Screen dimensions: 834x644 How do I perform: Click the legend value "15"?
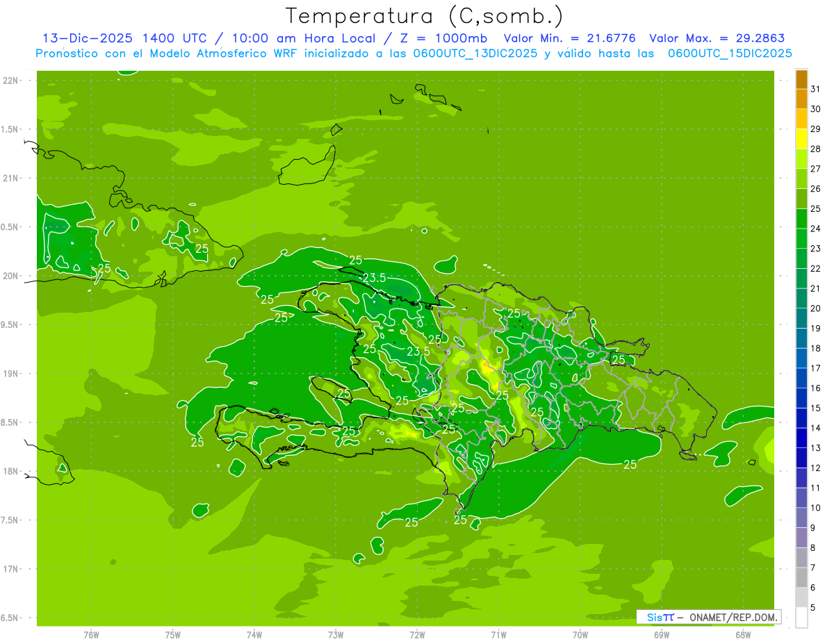(x=816, y=408)
